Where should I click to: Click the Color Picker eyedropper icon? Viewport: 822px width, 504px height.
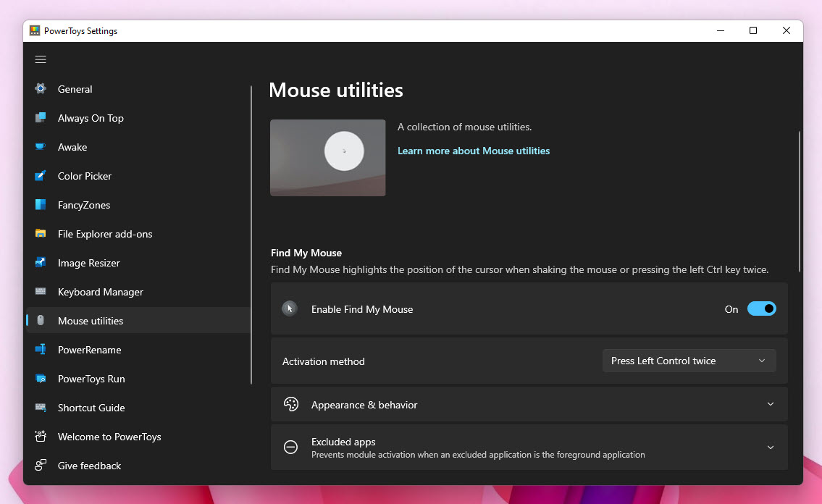click(41, 175)
